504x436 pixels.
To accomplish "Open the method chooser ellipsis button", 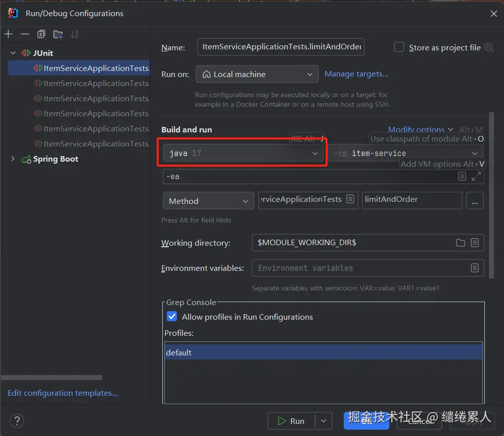I will 474,201.
